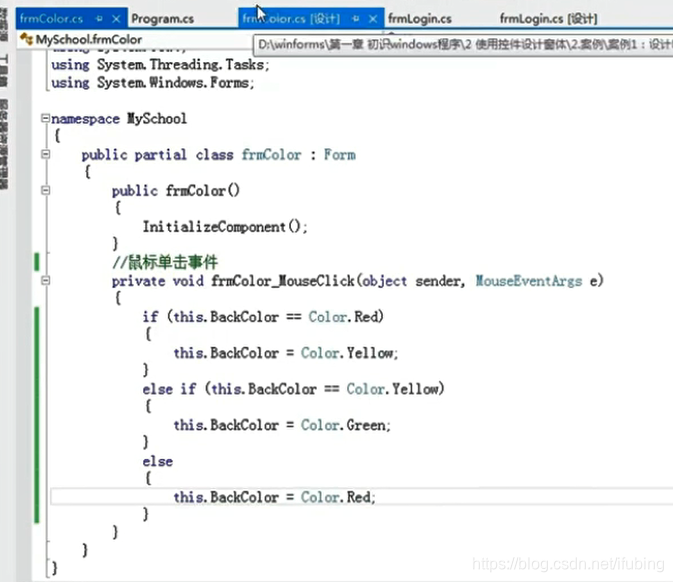Click the object sender parameter
Viewport: 673px width, 582px height.
412,281
